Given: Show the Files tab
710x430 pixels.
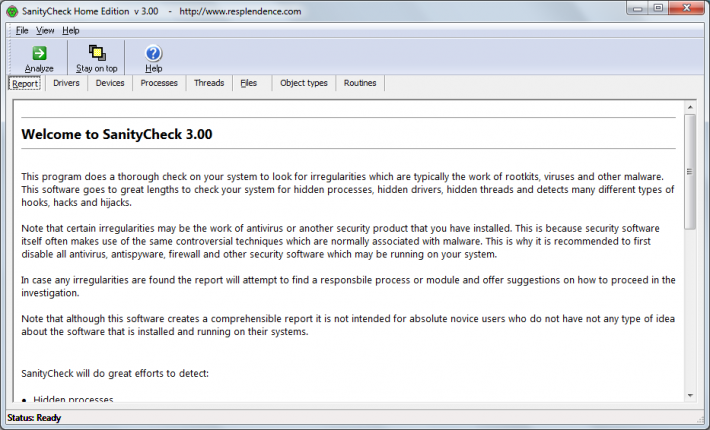Looking at the screenshot, I should click(249, 83).
